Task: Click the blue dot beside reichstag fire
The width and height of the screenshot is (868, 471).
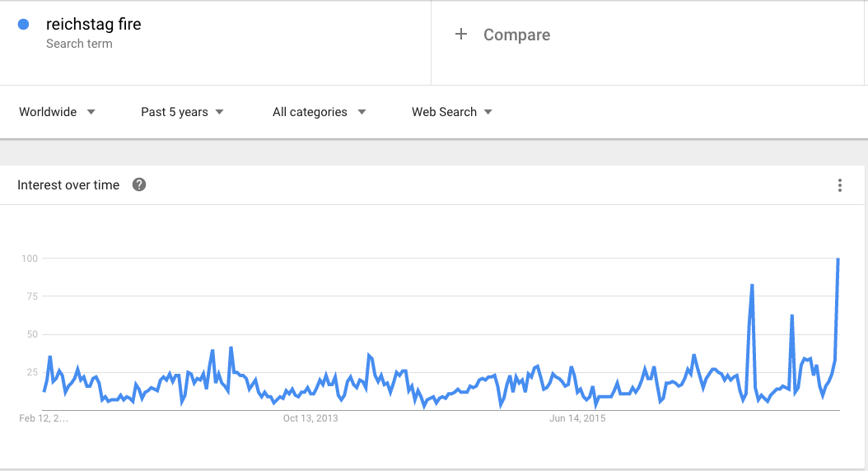Action: coord(24,25)
